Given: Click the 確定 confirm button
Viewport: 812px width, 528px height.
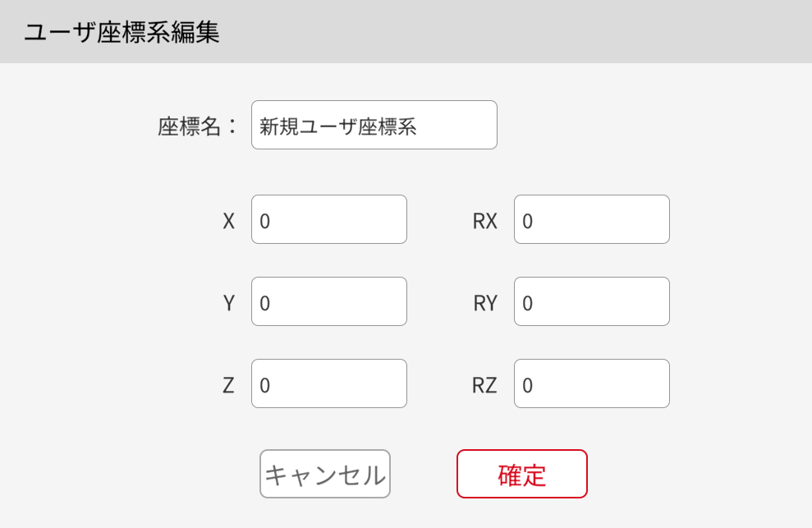Looking at the screenshot, I should 521,474.
